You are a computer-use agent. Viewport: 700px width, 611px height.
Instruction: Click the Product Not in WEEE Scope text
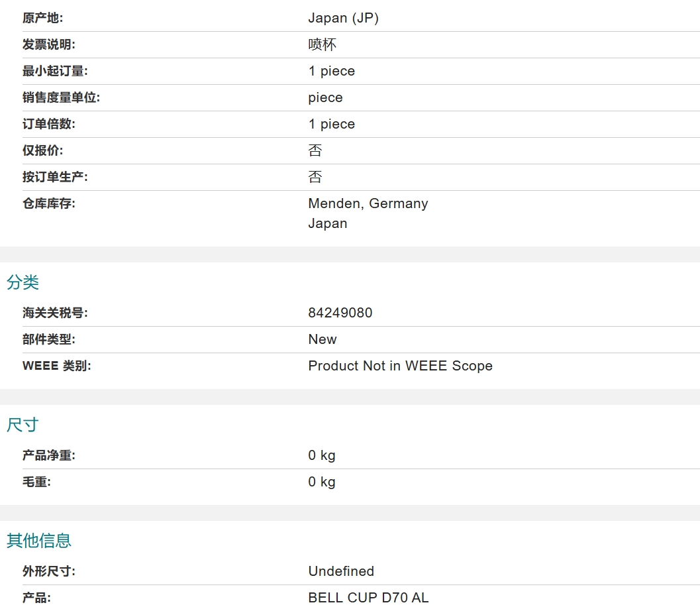[x=401, y=366]
